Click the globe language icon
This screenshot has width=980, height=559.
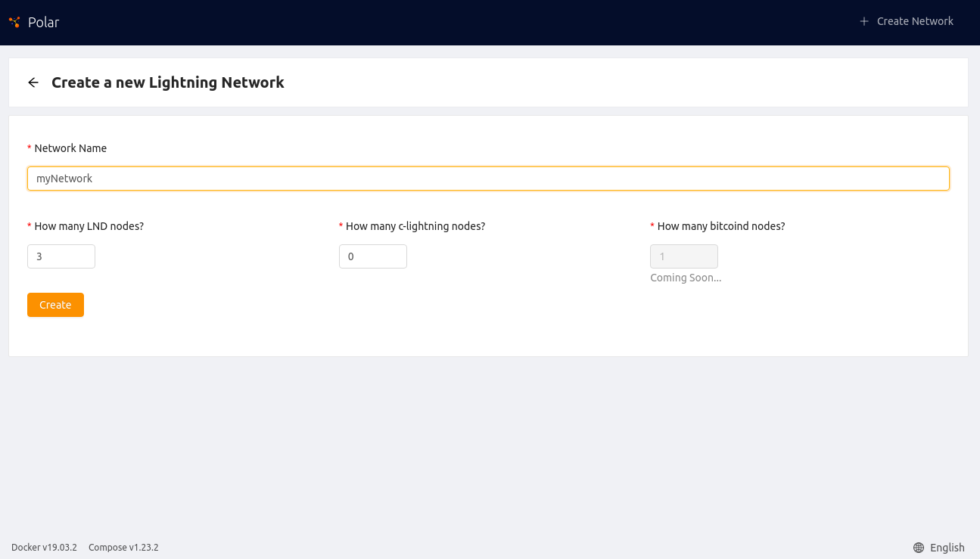(919, 548)
